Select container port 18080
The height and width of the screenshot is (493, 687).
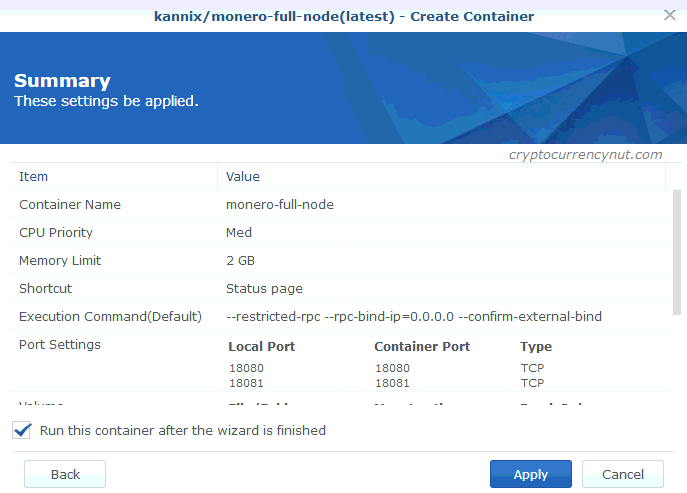(393, 368)
